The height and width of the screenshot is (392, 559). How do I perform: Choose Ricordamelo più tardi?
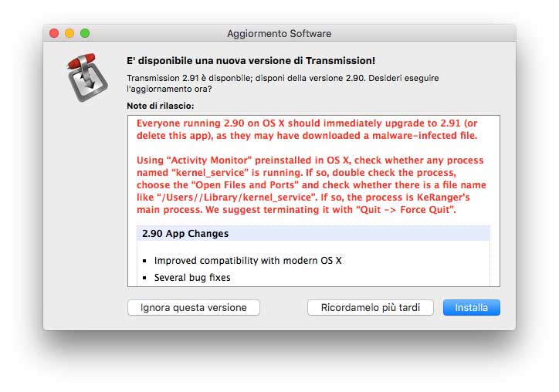(371, 308)
